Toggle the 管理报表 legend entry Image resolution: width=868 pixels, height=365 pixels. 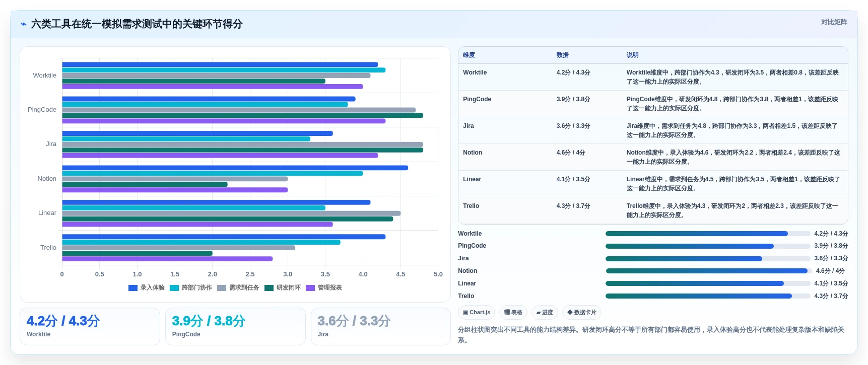point(324,288)
